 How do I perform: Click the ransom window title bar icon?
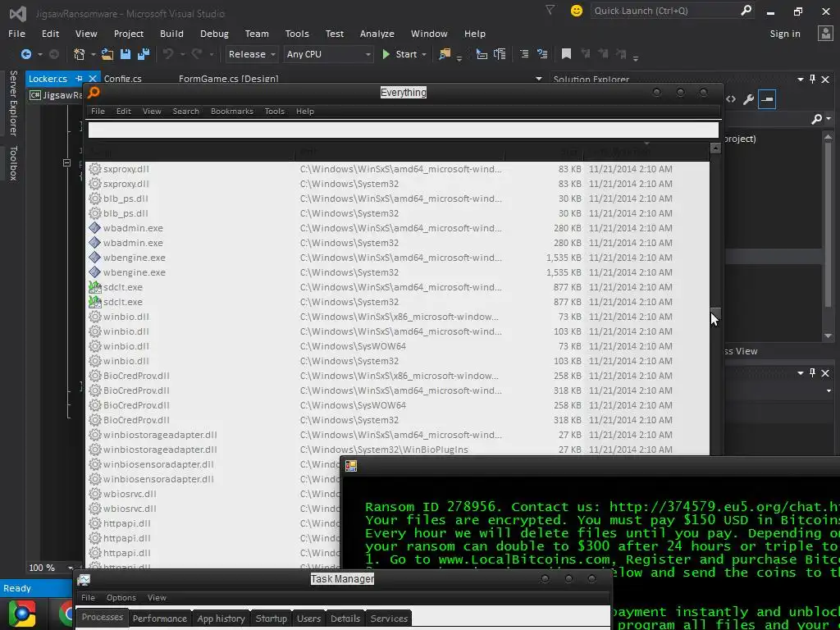point(351,466)
